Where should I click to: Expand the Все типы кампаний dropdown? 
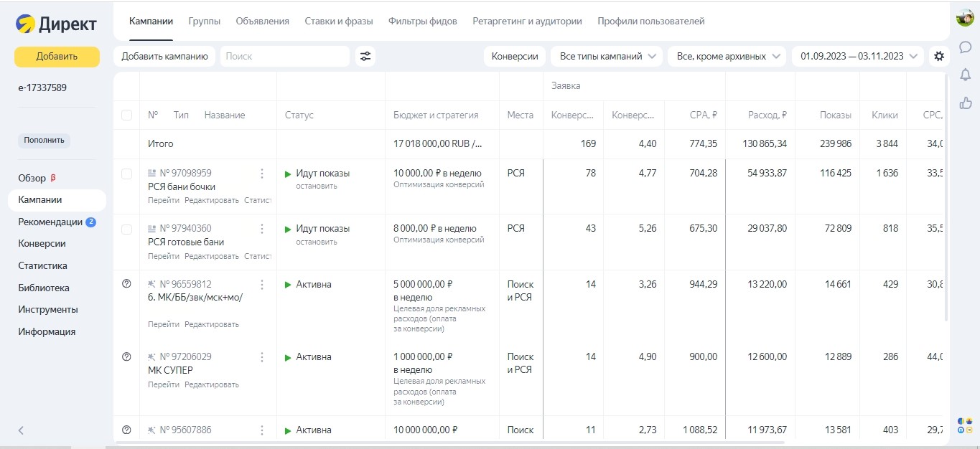[x=607, y=57]
